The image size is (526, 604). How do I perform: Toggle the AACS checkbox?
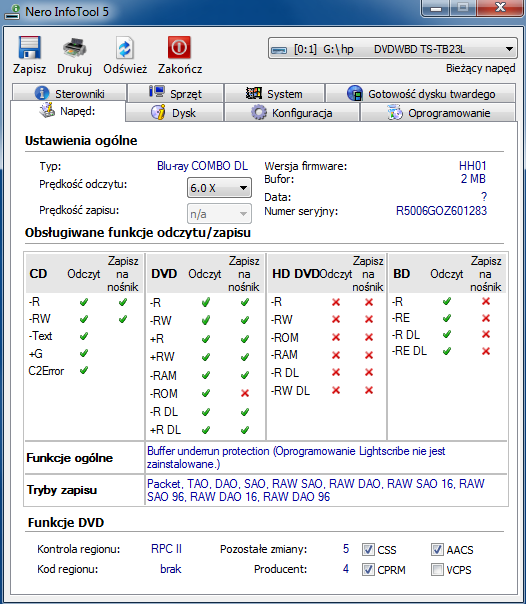pos(437,549)
